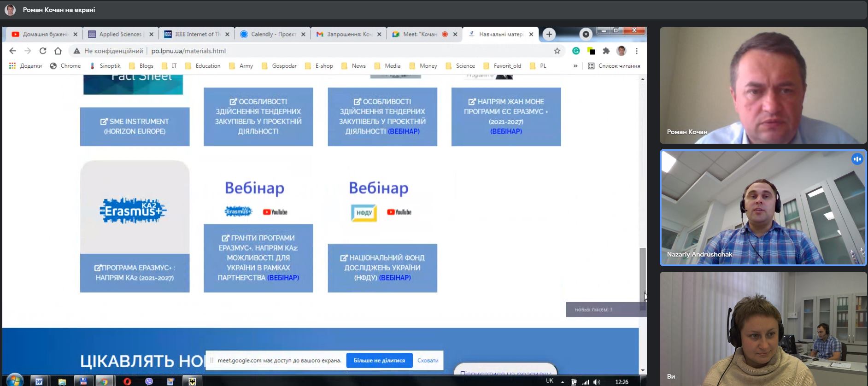Open a new browser tab
The width and height of the screenshot is (868, 386).
point(549,34)
